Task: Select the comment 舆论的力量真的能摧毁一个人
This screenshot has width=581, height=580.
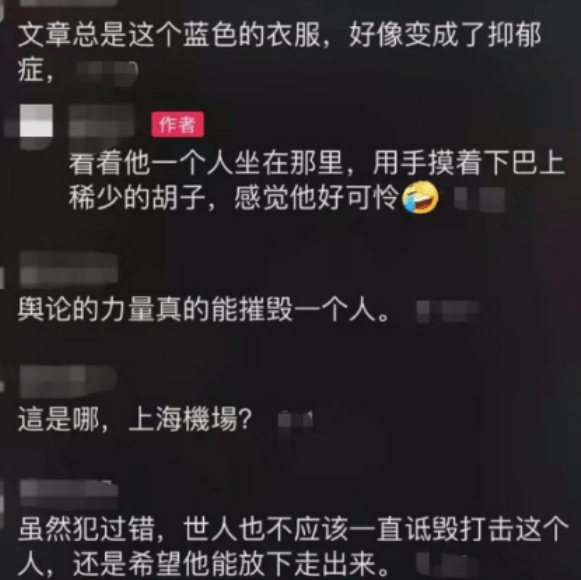Action: 204,309
